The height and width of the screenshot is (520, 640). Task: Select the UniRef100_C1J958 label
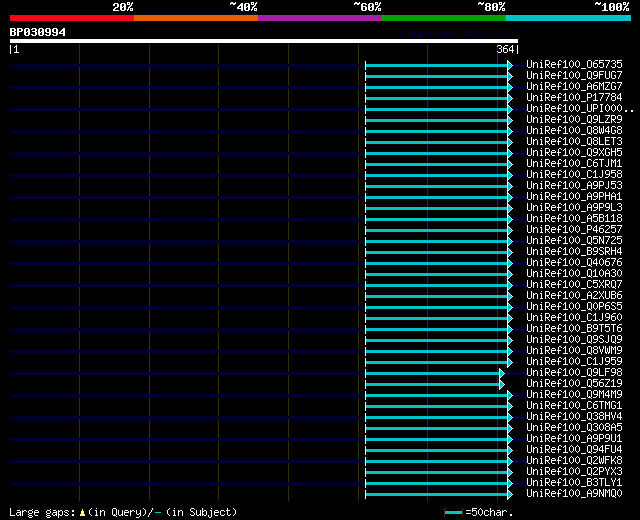pos(574,174)
